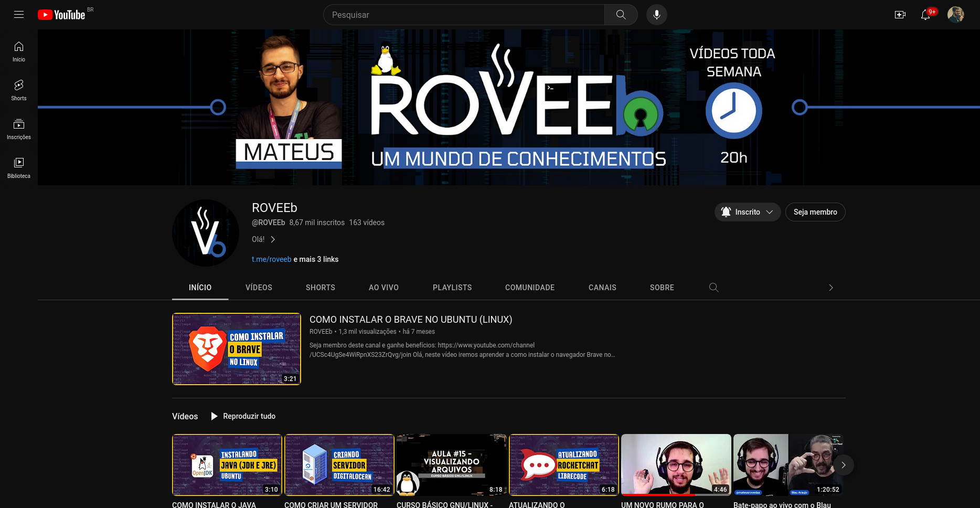
Task: Click the search magnifier button
Action: pos(621,15)
